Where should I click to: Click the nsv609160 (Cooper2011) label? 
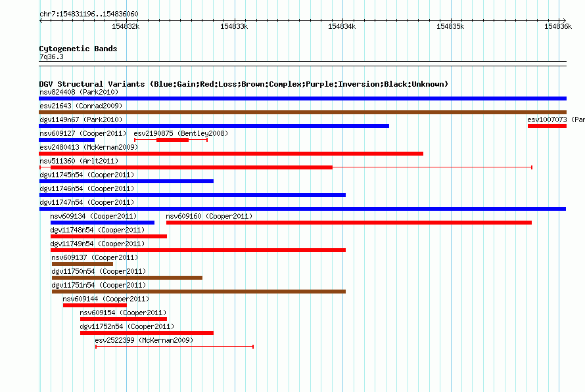pyautogui.click(x=209, y=216)
